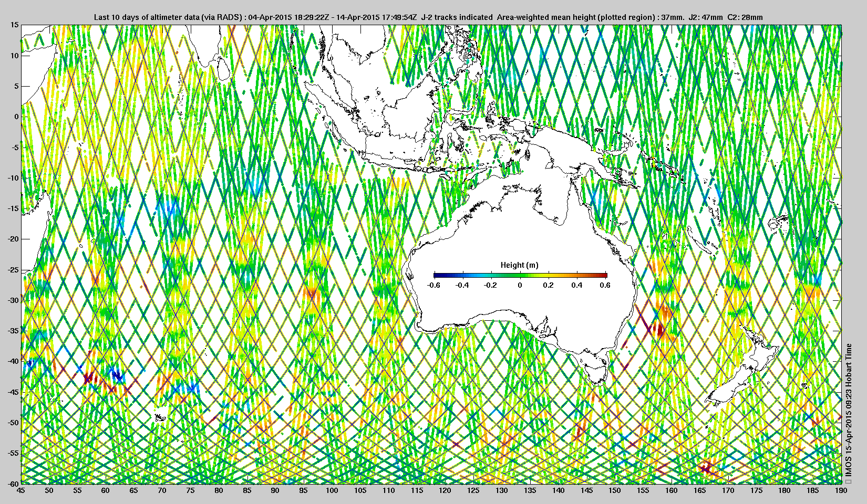Image resolution: width=867 pixels, height=504 pixels.
Task: Click longitude tick label "130" on the x-axis
Action: 501,490
